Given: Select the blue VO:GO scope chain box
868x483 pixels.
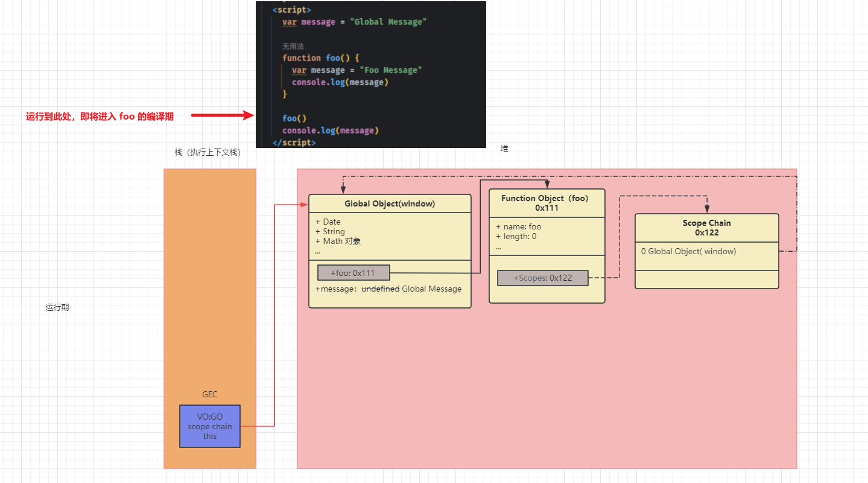Looking at the screenshot, I should tap(209, 426).
